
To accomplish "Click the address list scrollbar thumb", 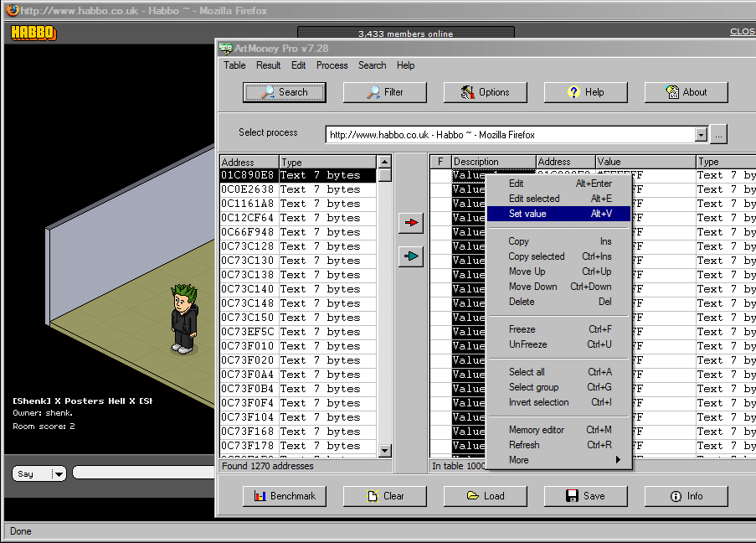I will pos(385,175).
